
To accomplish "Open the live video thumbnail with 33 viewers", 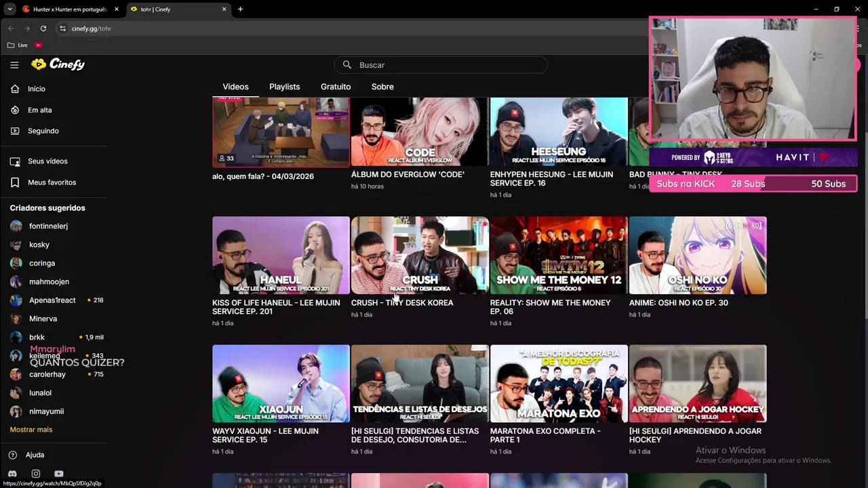I will [281, 131].
